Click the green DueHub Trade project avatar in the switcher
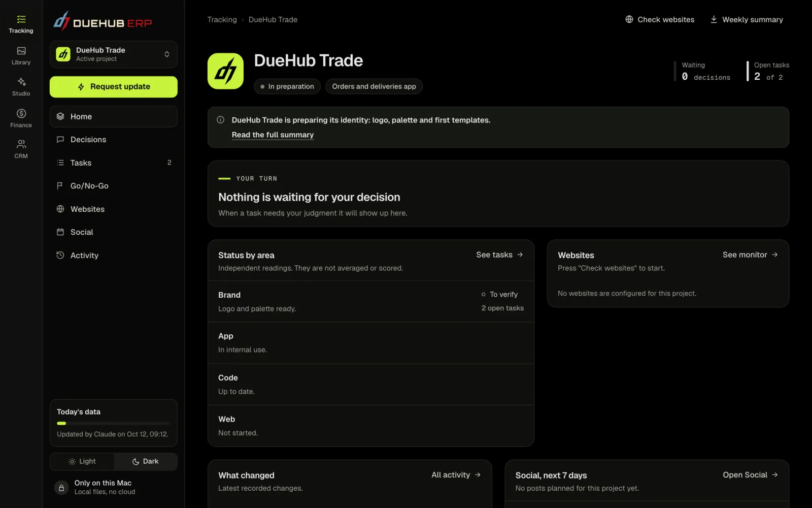This screenshot has height=508, width=812. [x=63, y=54]
